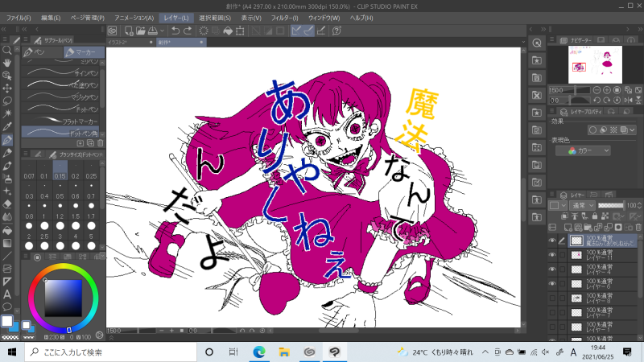Hide the top selected layer's eye icon
Screen dimensions: 644x362
(x=552, y=241)
